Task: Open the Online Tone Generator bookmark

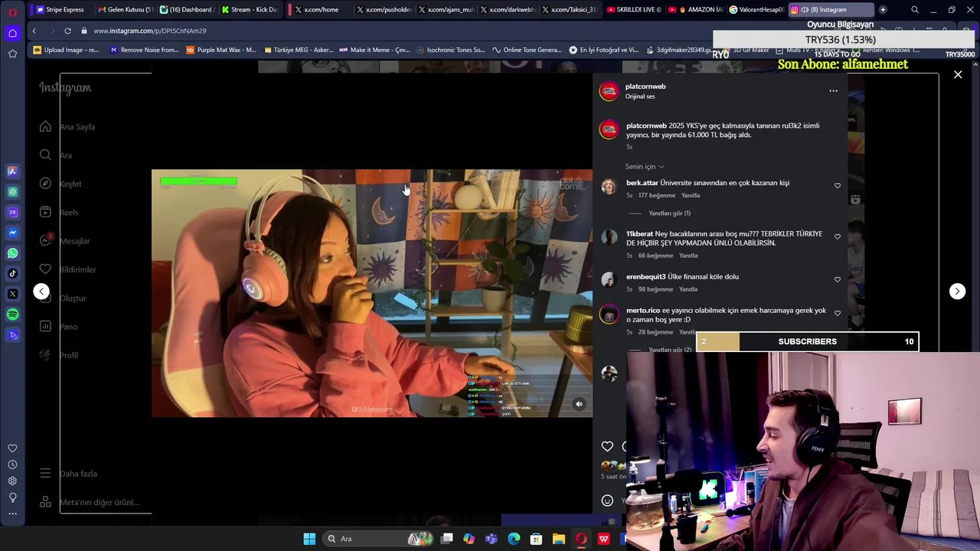Action: click(x=527, y=50)
